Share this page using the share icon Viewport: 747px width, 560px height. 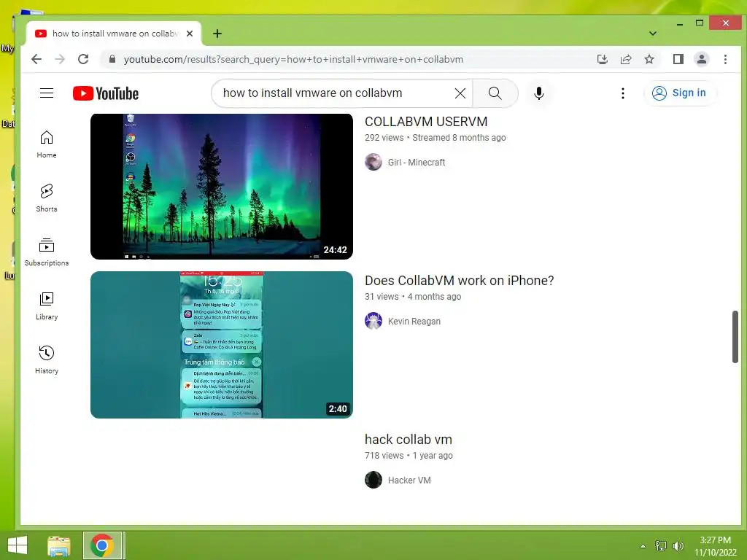(625, 59)
